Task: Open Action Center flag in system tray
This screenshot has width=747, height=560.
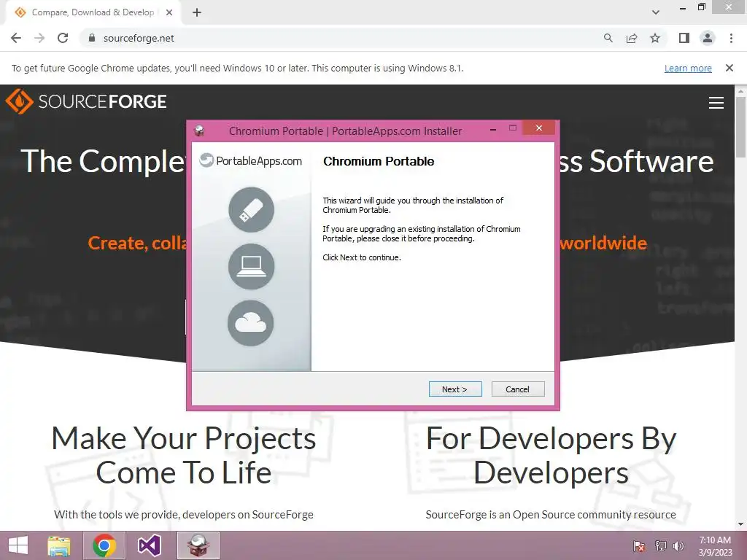Action: click(x=639, y=546)
